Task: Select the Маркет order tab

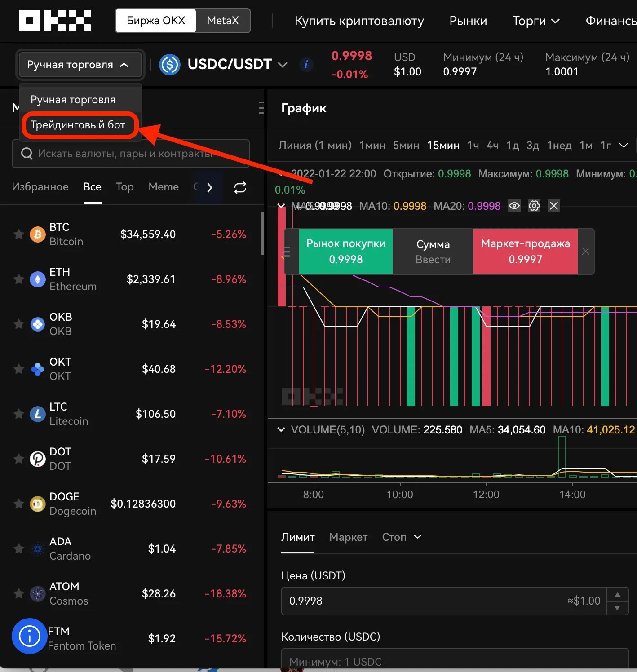Action: [348, 537]
